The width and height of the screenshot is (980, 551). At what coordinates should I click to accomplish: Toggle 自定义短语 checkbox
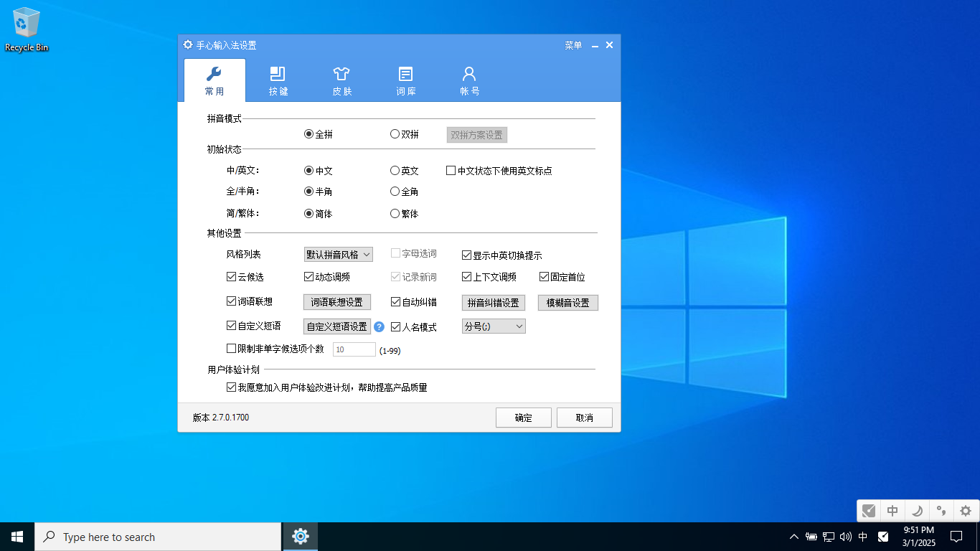[x=232, y=326]
